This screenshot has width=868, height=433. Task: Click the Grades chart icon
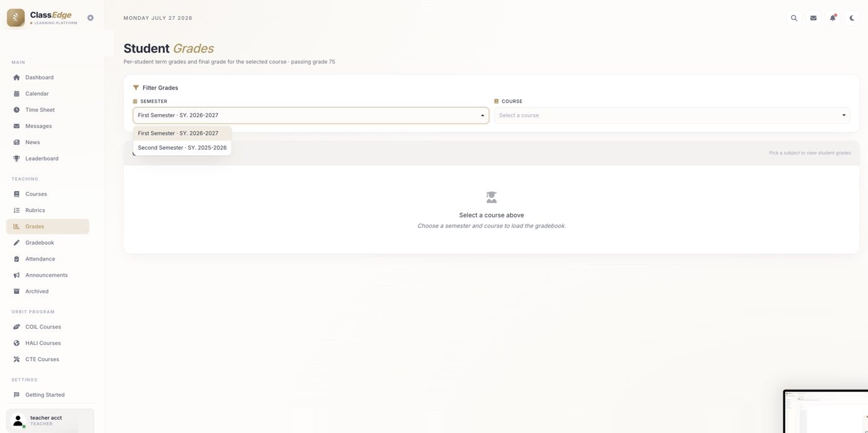point(17,226)
